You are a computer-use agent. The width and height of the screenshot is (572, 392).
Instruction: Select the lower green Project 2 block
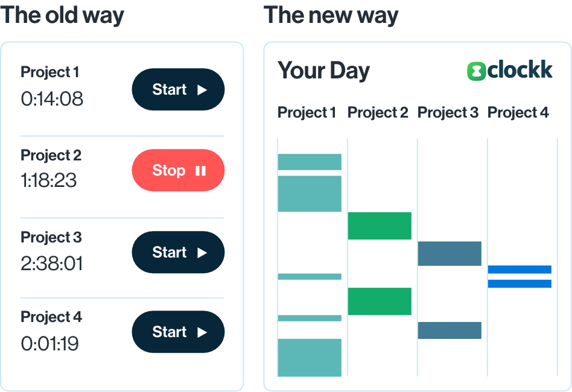tap(380, 301)
